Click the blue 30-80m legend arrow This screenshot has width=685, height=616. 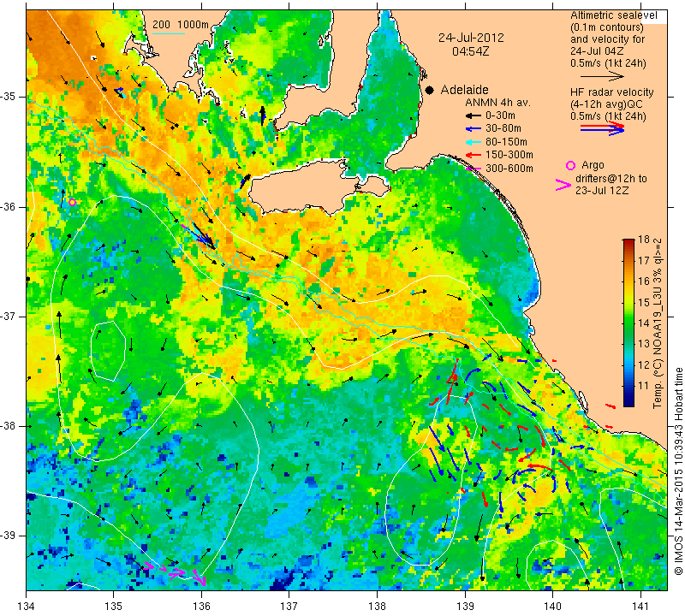[473, 129]
